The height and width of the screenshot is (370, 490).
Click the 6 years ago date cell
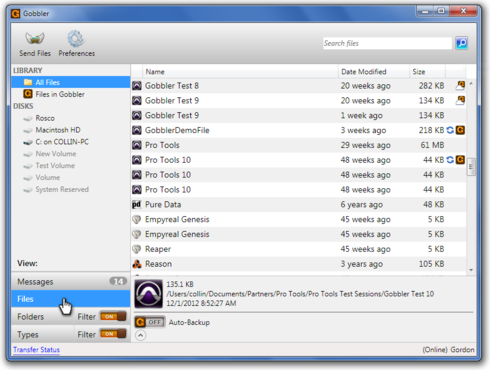[361, 205]
